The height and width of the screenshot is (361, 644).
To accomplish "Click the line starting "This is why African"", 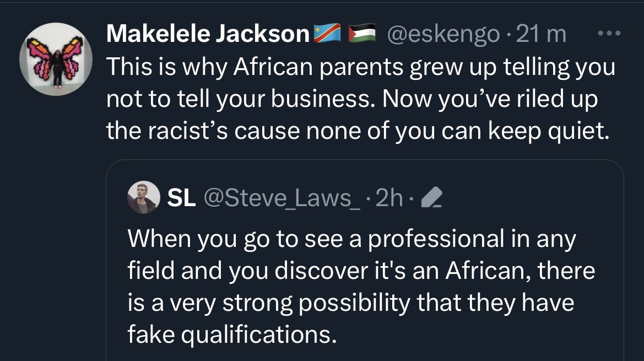I will (x=360, y=67).
